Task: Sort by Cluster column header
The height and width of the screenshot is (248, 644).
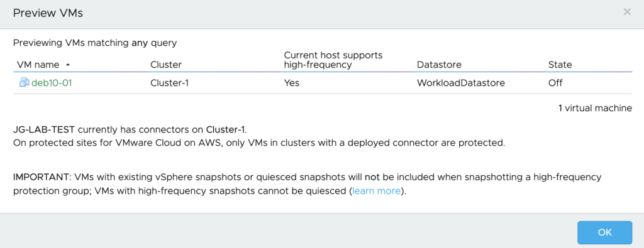Action: click(x=166, y=65)
